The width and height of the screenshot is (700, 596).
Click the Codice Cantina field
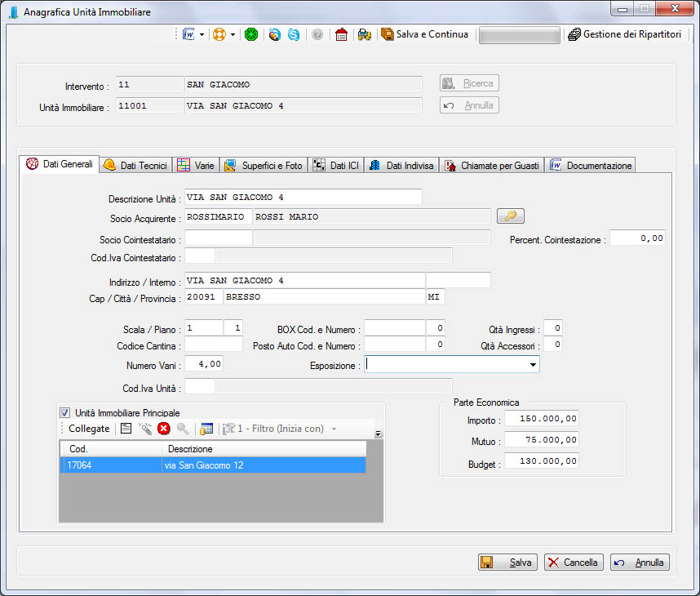(214, 345)
